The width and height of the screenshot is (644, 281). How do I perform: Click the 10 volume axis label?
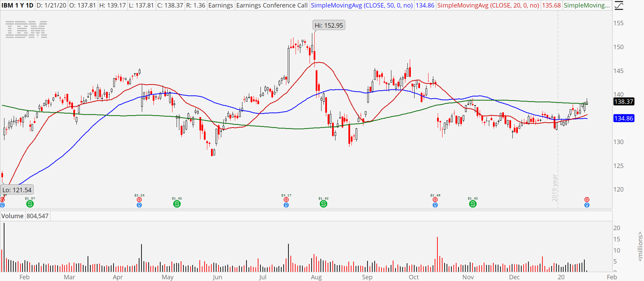[617, 251]
